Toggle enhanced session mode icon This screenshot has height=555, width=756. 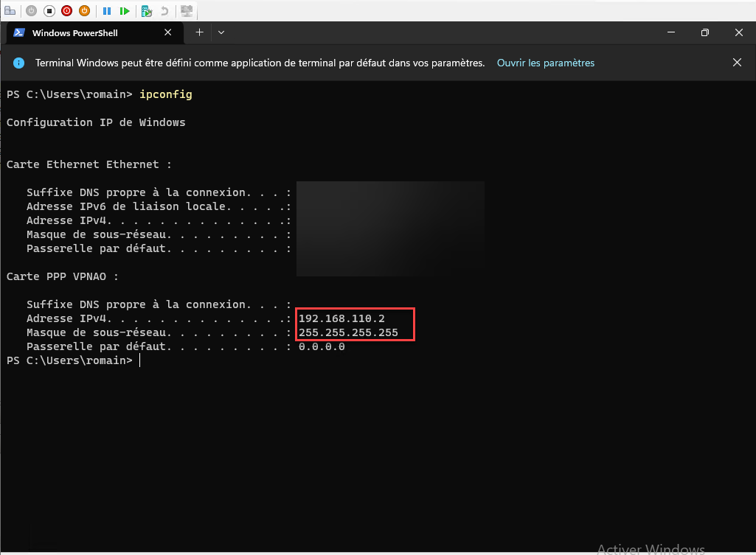click(187, 11)
